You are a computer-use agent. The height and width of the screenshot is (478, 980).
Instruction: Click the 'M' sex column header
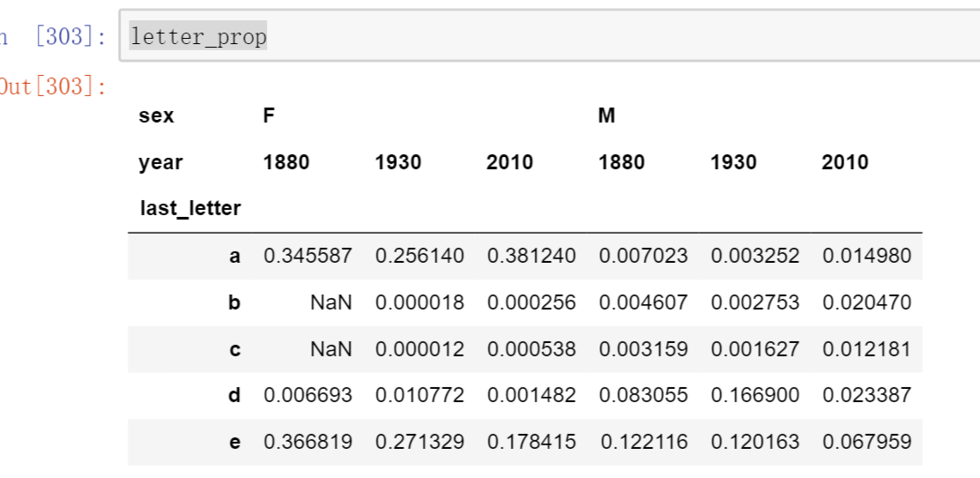[606, 116]
